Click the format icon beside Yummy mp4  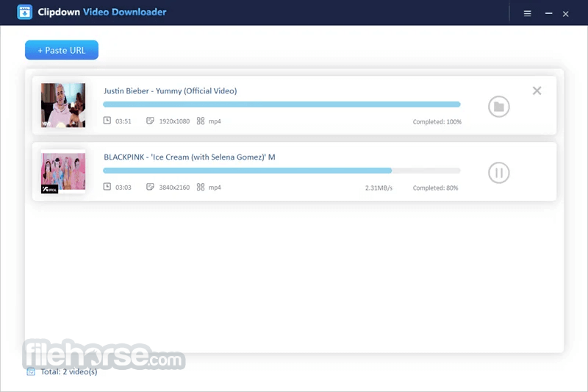pos(201,121)
